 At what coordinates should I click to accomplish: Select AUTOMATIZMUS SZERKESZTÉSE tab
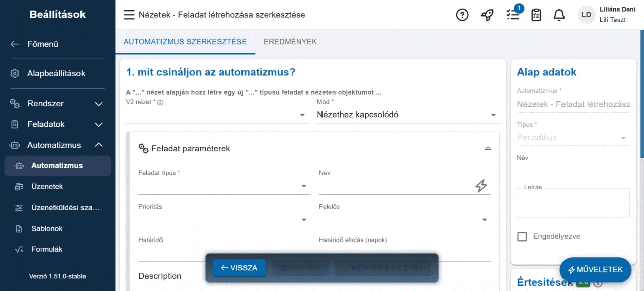pyautogui.click(x=185, y=42)
